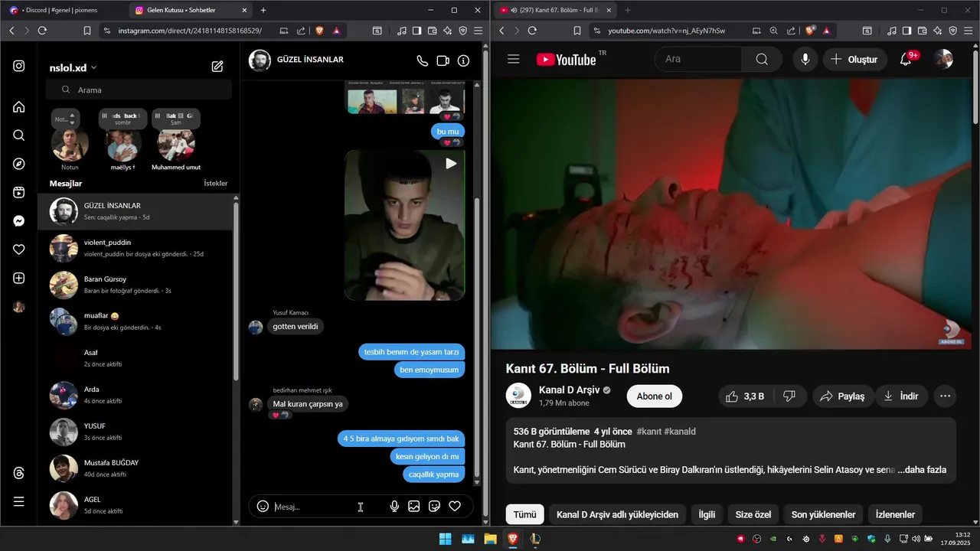Select Kanal D Arşiv adlı yükleyiciden chip
The width and height of the screenshot is (980, 551).
pyautogui.click(x=617, y=514)
